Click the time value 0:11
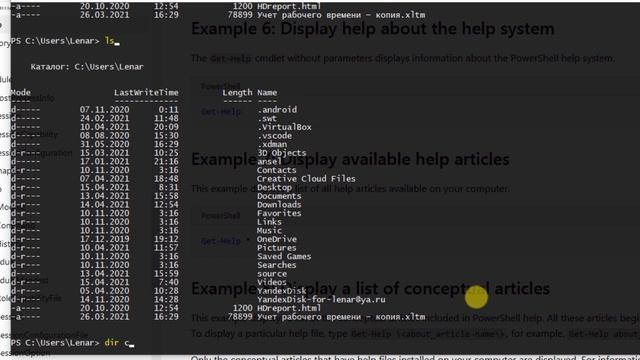 pos(169,110)
